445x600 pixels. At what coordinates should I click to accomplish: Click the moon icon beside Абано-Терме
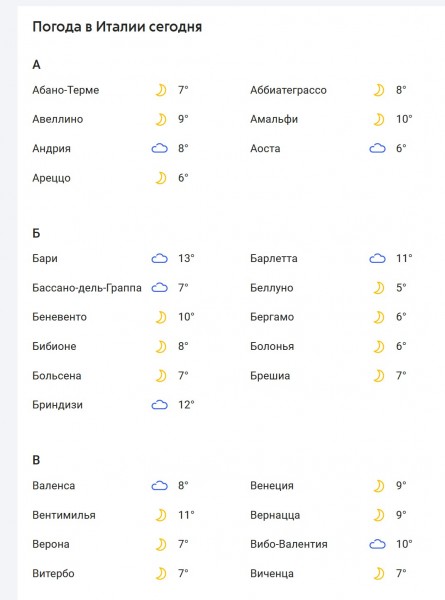(x=161, y=90)
